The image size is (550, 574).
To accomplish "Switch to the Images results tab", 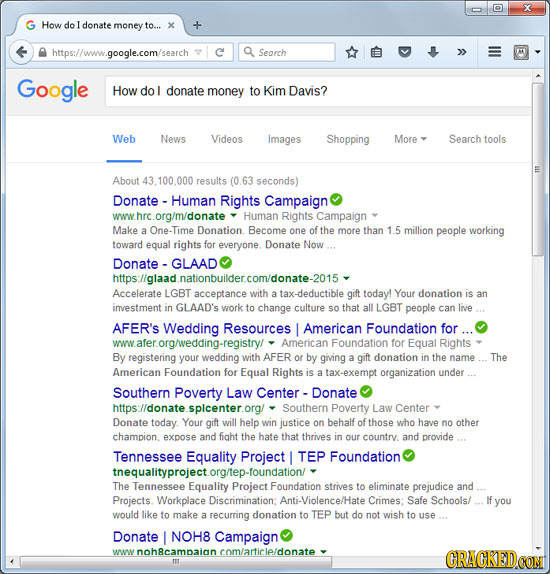I will pos(285,139).
